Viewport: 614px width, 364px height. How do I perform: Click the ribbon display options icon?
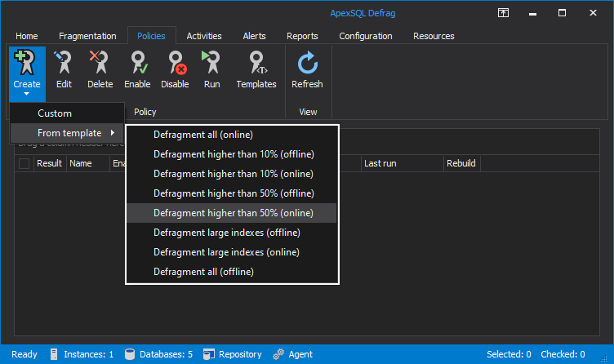[503, 13]
